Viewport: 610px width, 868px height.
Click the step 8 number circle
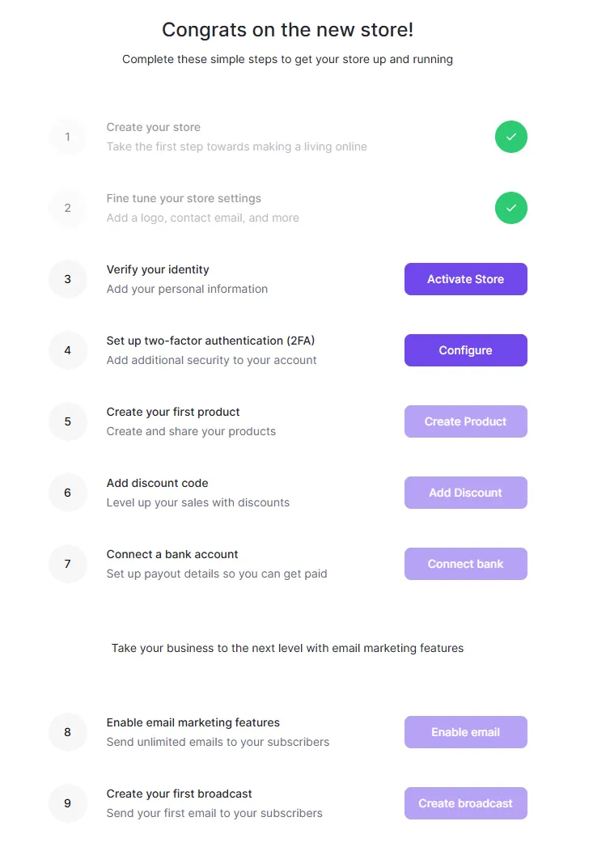[x=67, y=732]
